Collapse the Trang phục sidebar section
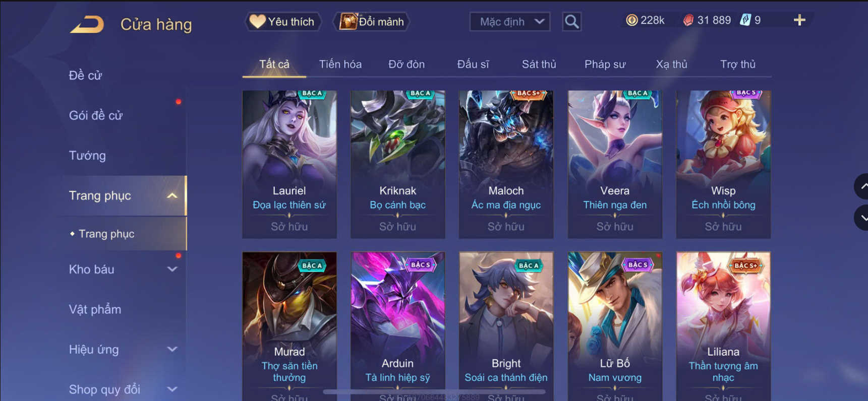Screen dimensions: 868x401 pyautogui.click(x=172, y=195)
